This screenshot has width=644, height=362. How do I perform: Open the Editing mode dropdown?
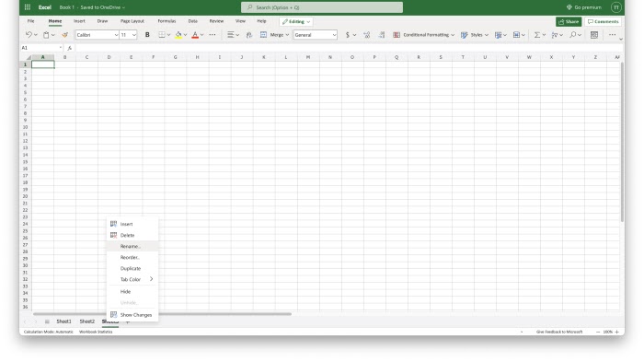click(296, 21)
